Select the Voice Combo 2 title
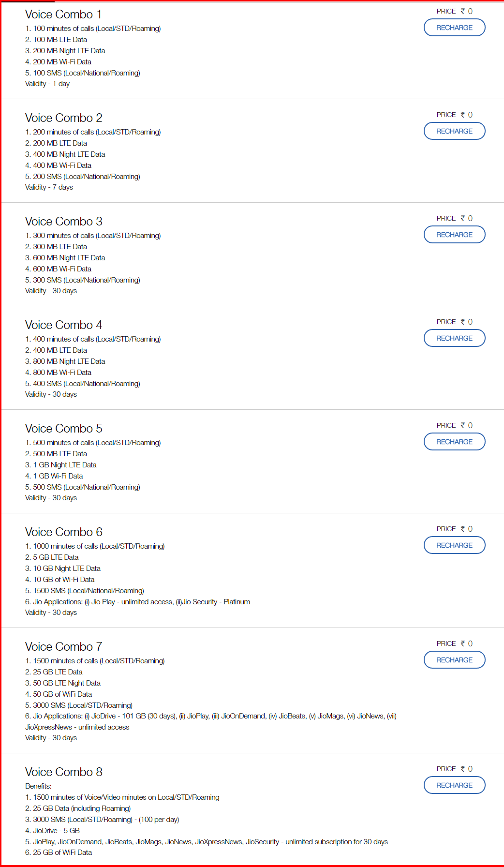504x867 pixels. click(x=63, y=118)
